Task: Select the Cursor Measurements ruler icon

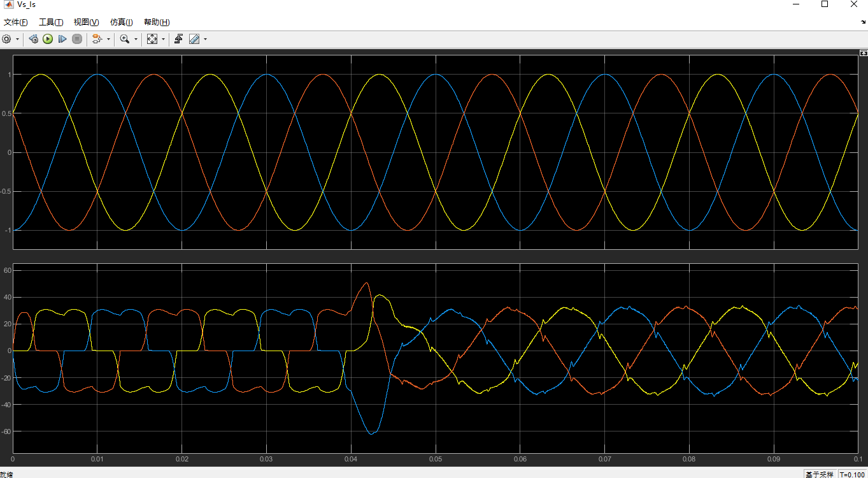Action: [193, 39]
